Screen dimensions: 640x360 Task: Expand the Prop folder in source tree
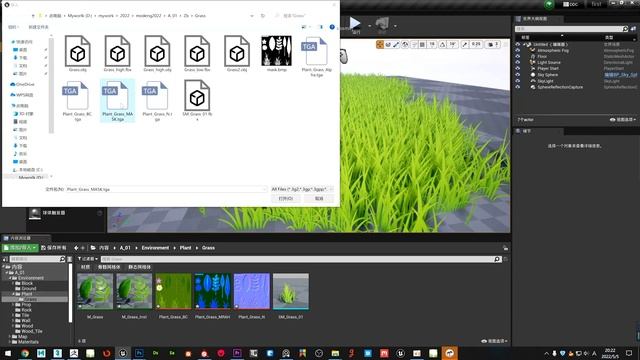coord(13,304)
